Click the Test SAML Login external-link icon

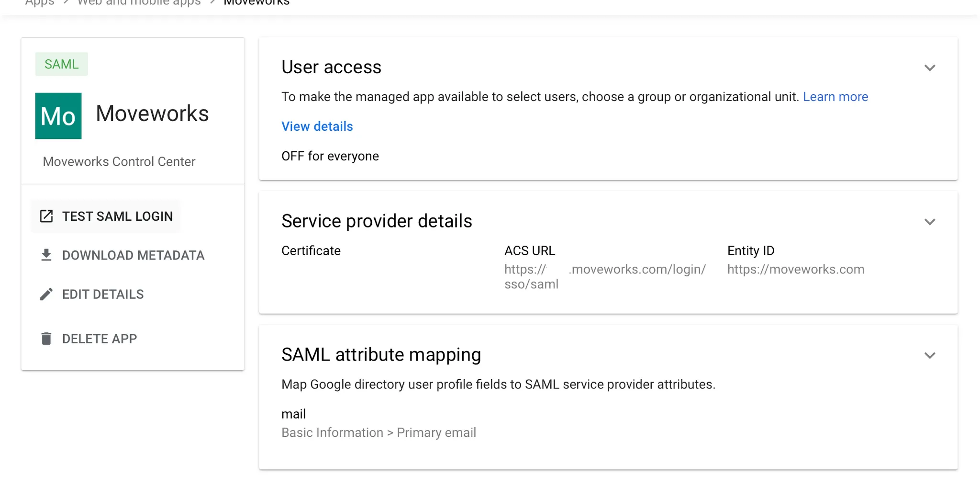46,216
